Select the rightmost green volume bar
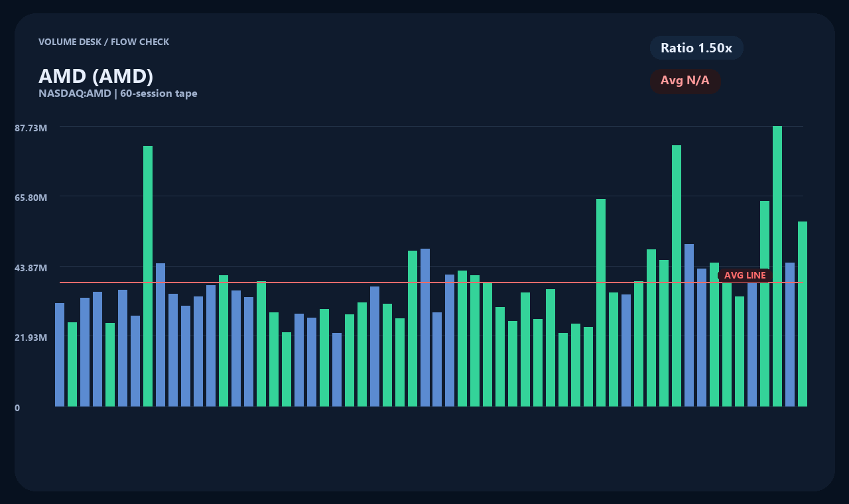 [803, 314]
